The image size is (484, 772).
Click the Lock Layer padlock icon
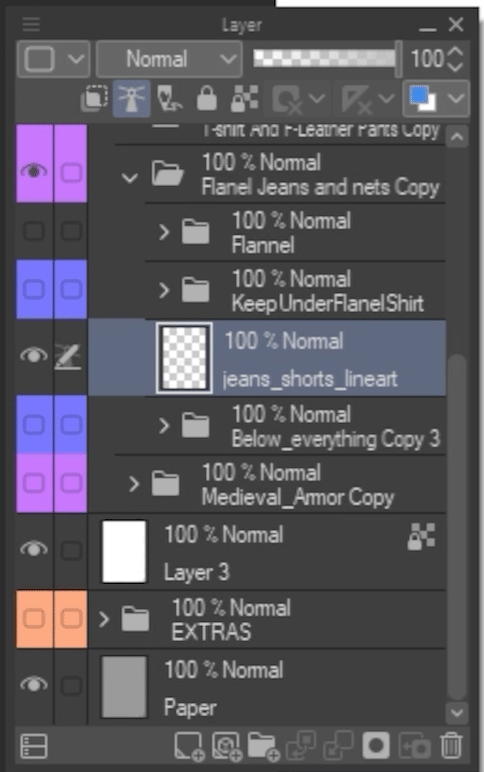tap(207, 98)
